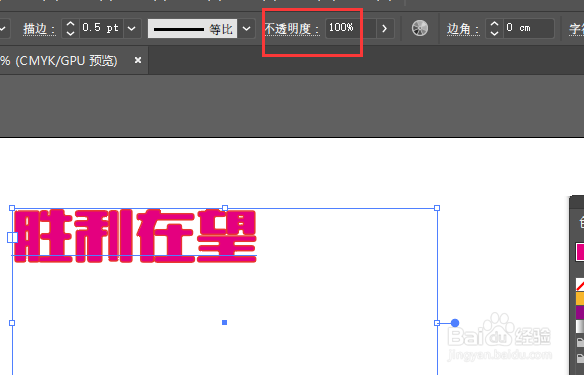Select the purple swatch in the panel
Screen dimensions: 584x375
(x=580, y=312)
